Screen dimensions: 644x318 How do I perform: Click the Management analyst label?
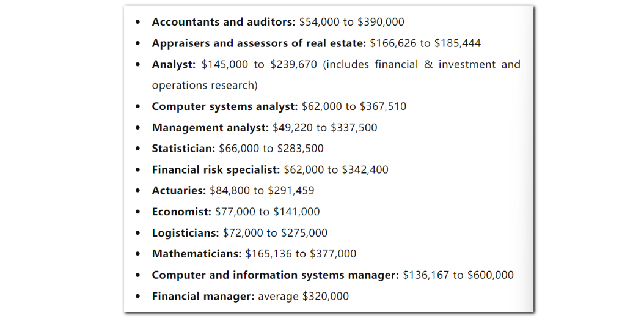point(210,128)
